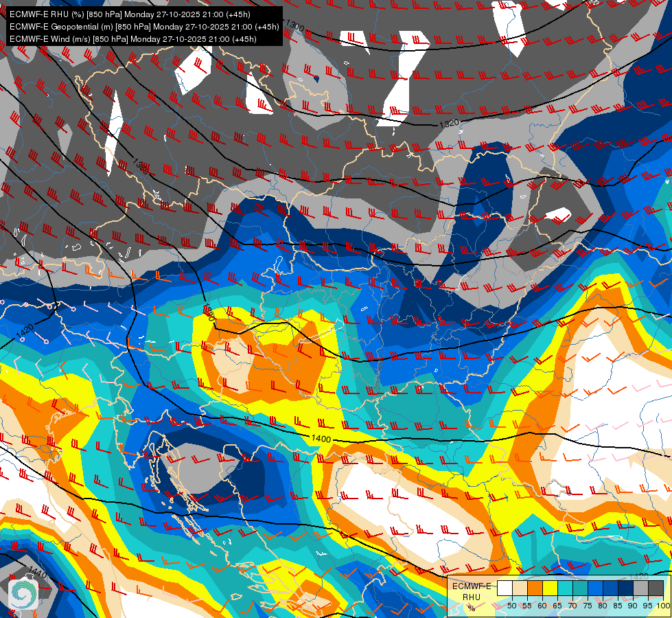The height and width of the screenshot is (618, 672).
Task: Select the teal legend swatch for 70-75%
Action: (x=580, y=588)
